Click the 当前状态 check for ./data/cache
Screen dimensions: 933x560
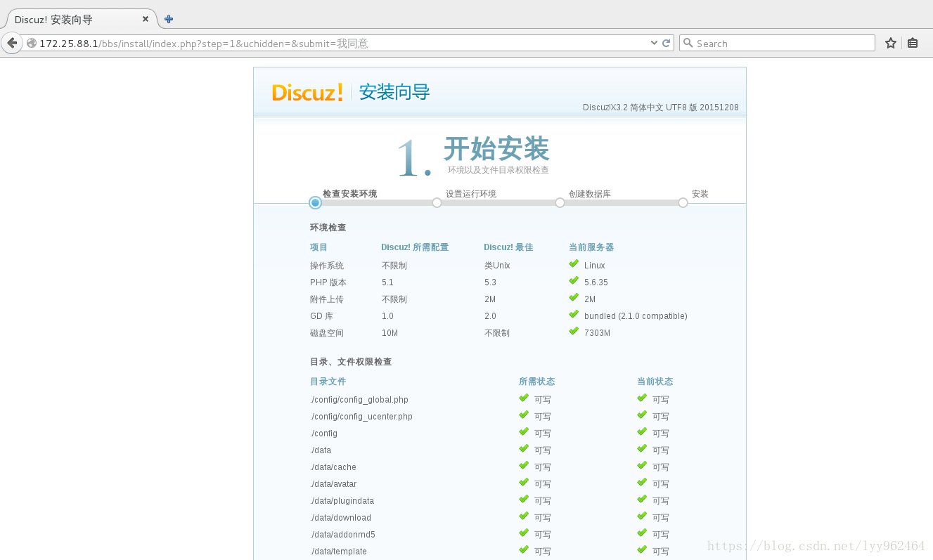[x=642, y=466]
